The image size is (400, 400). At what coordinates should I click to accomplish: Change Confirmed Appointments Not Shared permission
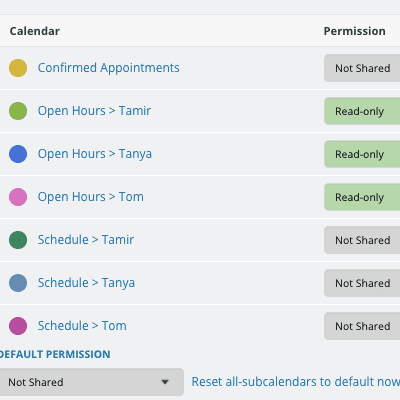[362, 68]
